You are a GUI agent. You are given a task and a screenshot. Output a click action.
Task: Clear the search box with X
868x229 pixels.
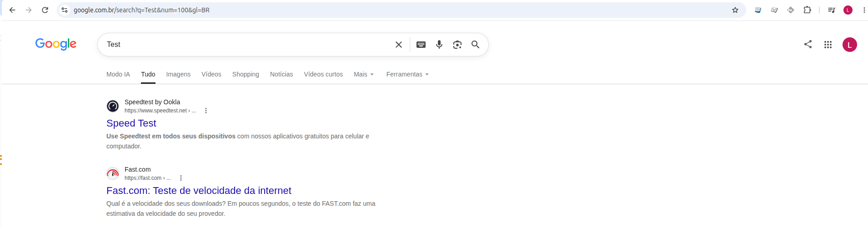click(x=399, y=45)
